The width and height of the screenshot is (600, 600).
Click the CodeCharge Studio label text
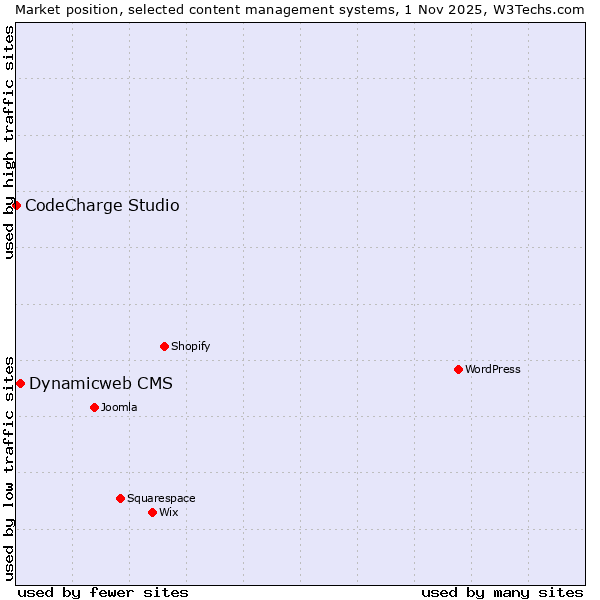pos(102,206)
